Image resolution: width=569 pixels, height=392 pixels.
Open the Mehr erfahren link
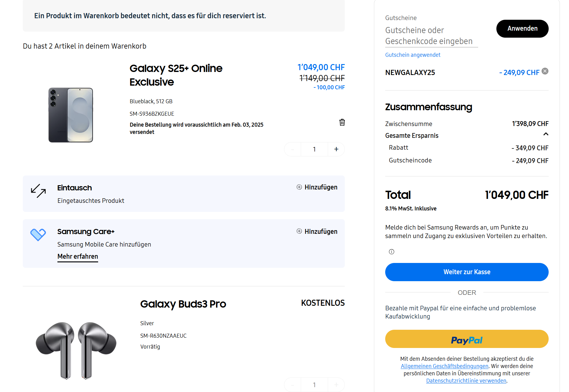point(78,257)
